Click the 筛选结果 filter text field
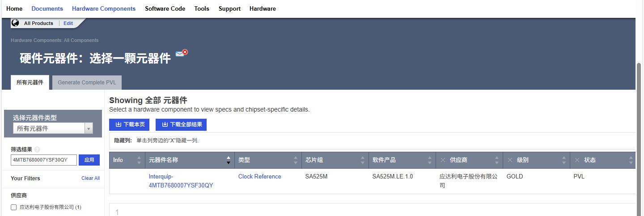Viewport: 644px width, 216px height. click(44, 160)
